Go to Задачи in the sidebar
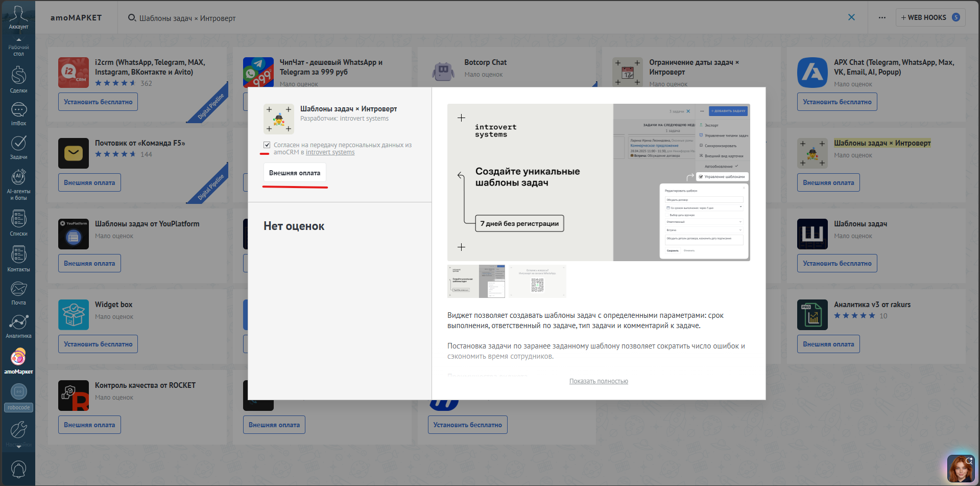This screenshot has height=486, width=980. (18, 148)
